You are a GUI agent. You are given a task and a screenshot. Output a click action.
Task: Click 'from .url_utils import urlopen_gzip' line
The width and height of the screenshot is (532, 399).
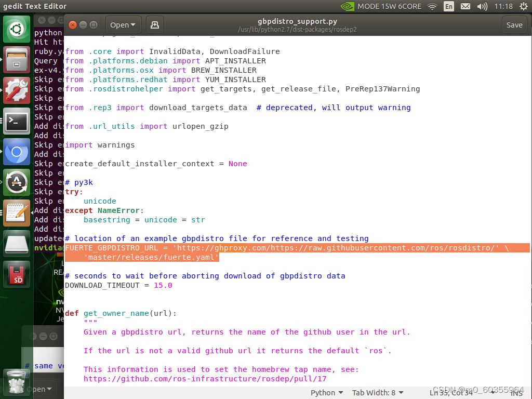[147, 127]
